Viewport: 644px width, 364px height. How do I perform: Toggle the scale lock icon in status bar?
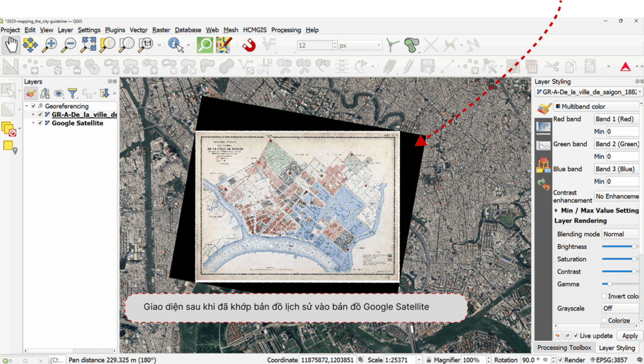point(429,360)
